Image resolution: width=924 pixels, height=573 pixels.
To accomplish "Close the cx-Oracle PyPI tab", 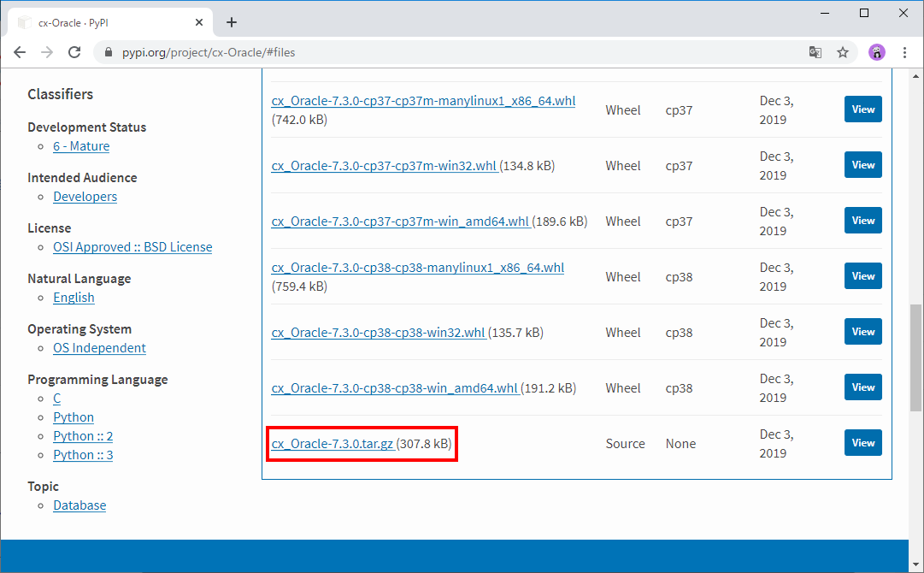I will coord(199,22).
